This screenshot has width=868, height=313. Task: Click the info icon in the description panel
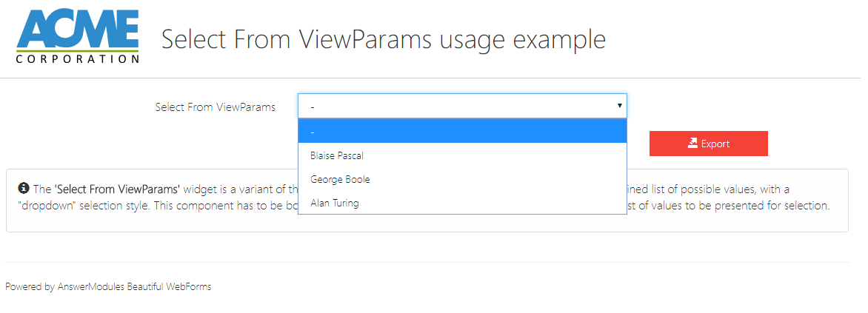coord(24,189)
